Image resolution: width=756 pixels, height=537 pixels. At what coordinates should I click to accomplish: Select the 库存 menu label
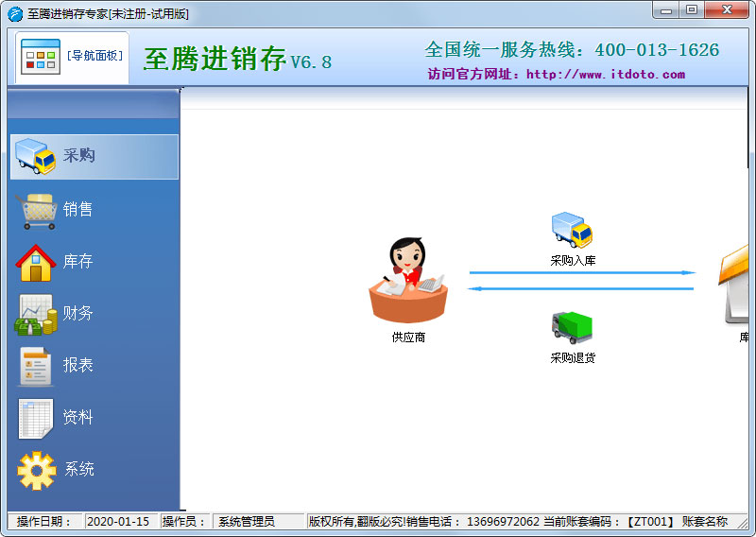[77, 261]
